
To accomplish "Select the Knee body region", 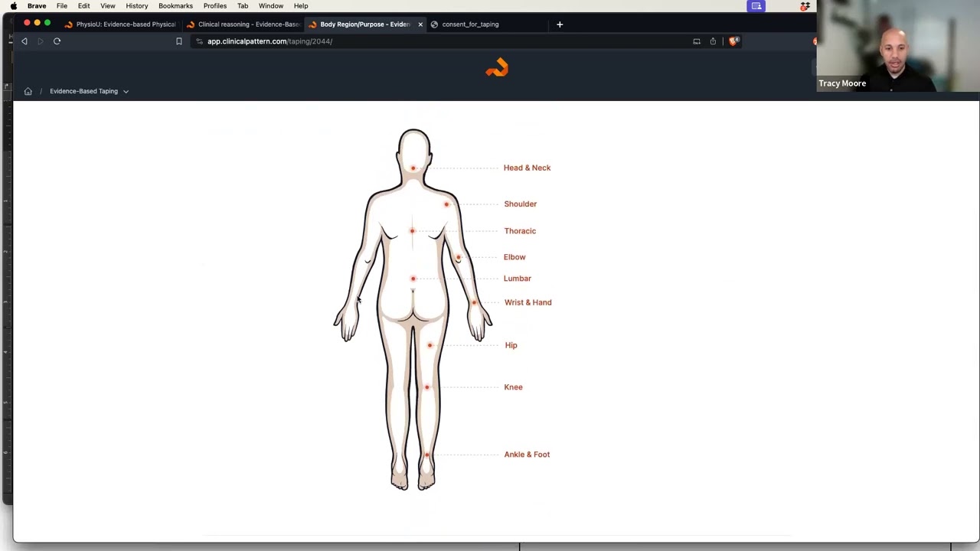I will click(513, 386).
